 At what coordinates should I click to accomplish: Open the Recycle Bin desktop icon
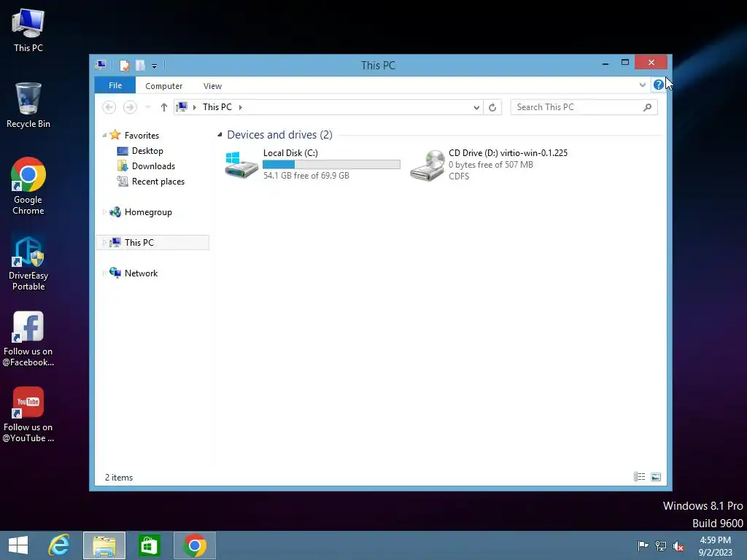pyautogui.click(x=28, y=105)
